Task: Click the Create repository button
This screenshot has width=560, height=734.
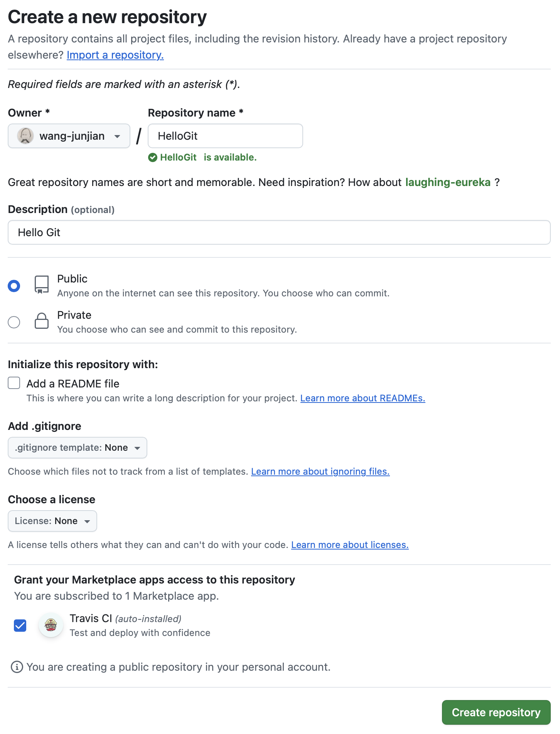Action: (x=496, y=712)
